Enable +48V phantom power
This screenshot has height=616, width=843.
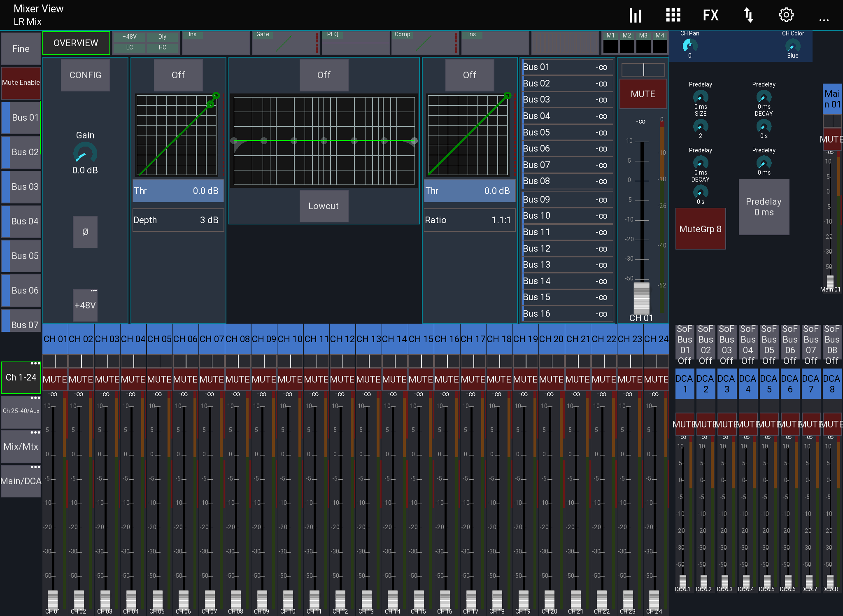click(x=85, y=305)
